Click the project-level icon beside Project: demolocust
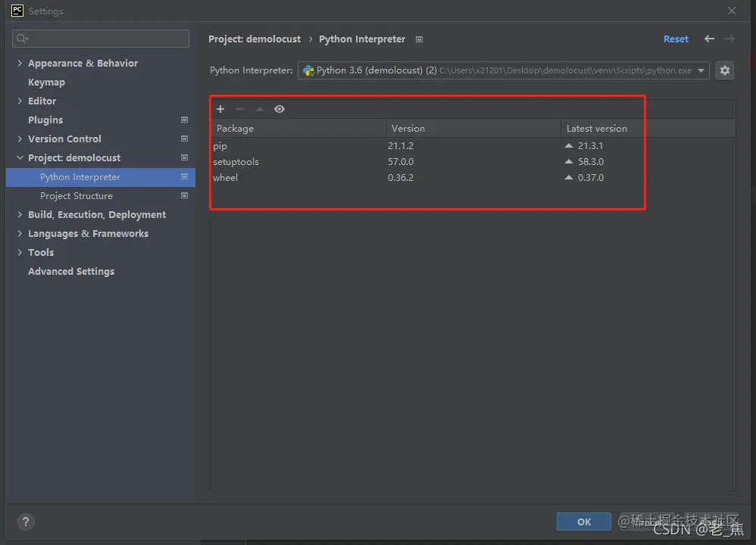Screen dimensions: 756x545 (x=184, y=157)
